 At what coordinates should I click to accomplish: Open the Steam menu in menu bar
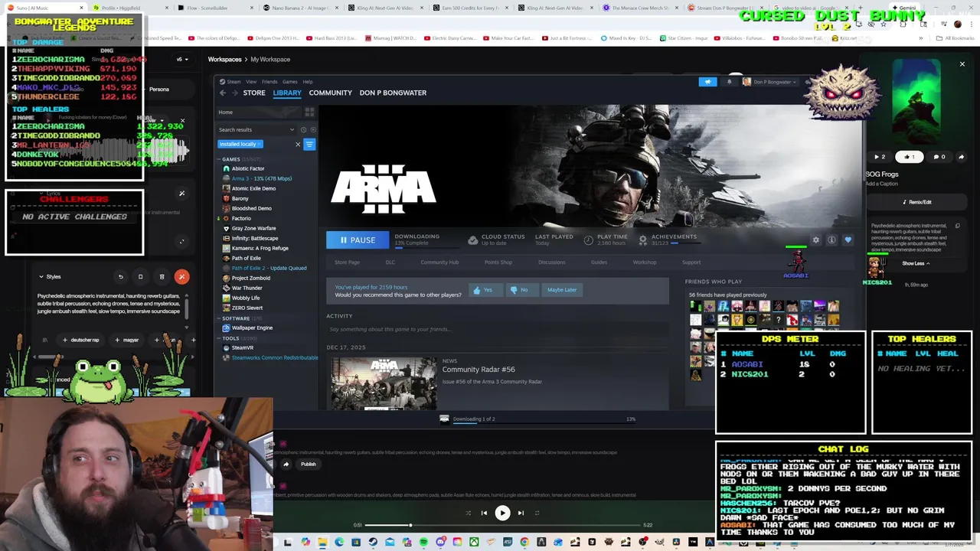click(x=234, y=82)
